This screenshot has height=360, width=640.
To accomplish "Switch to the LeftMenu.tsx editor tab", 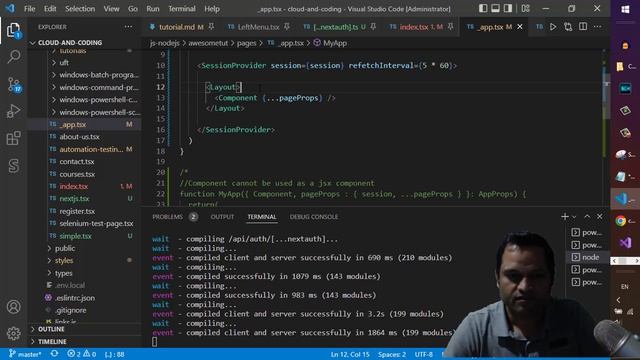I will tap(258, 27).
